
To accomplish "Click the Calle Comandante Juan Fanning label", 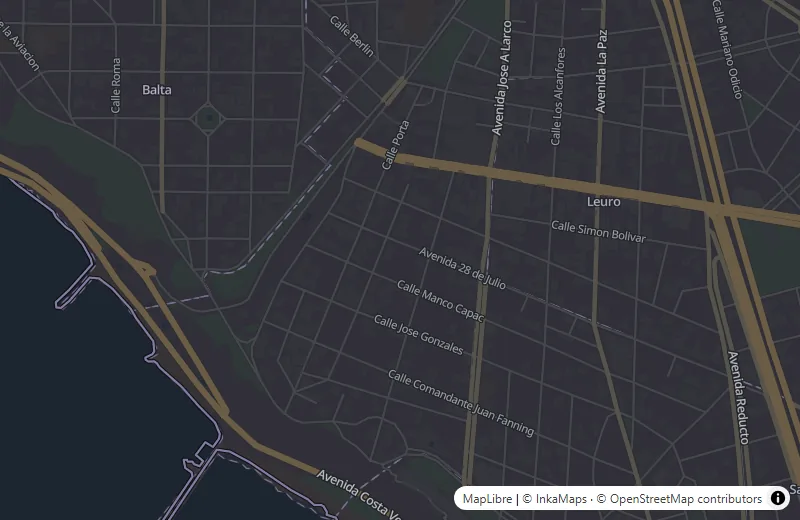I will coord(461,403).
